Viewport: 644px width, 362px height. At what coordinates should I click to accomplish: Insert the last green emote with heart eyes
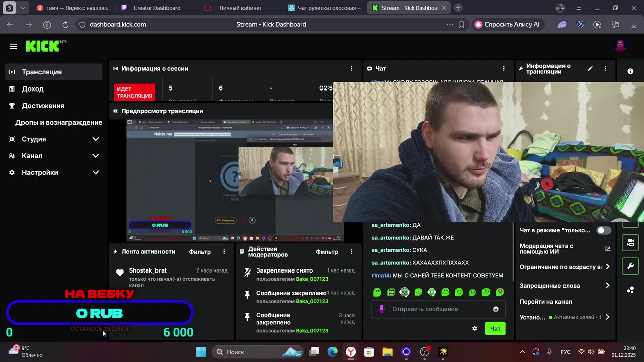(x=500, y=292)
